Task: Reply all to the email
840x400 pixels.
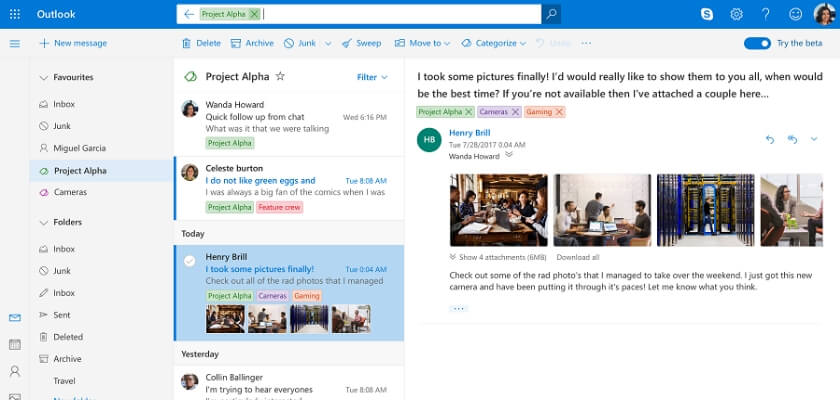Action: (x=792, y=139)
